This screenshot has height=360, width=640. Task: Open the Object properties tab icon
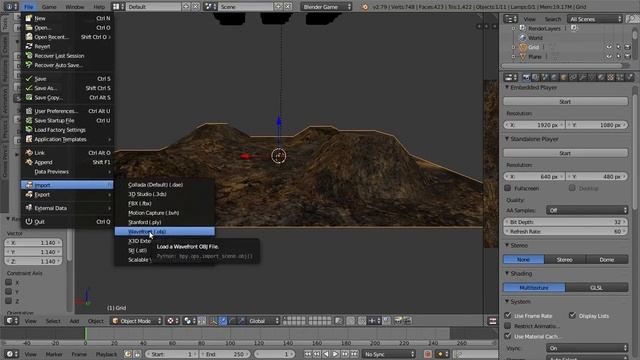click(564, 77)
